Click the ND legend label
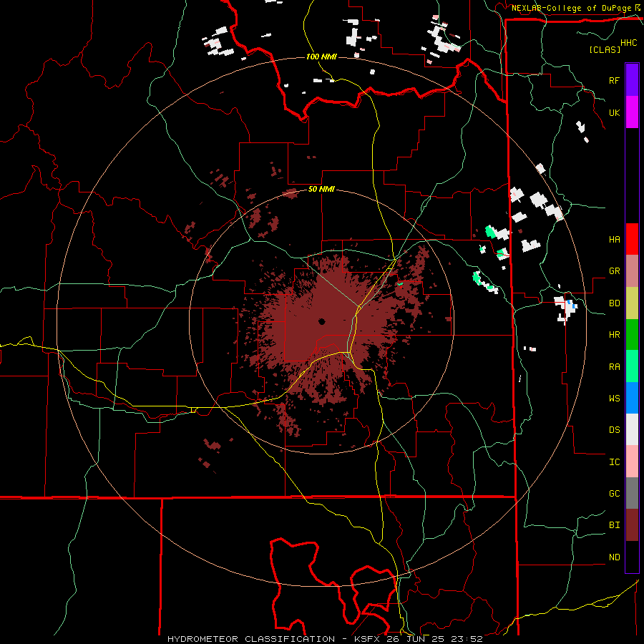Screen dimensions: 644x644 tap(614, 557)
